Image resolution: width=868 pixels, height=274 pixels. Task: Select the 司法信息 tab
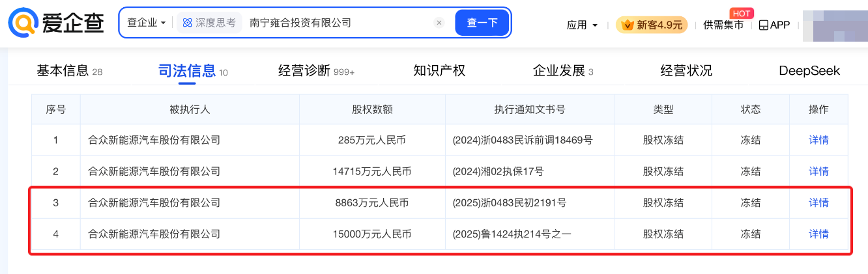[x=187, y=70]
